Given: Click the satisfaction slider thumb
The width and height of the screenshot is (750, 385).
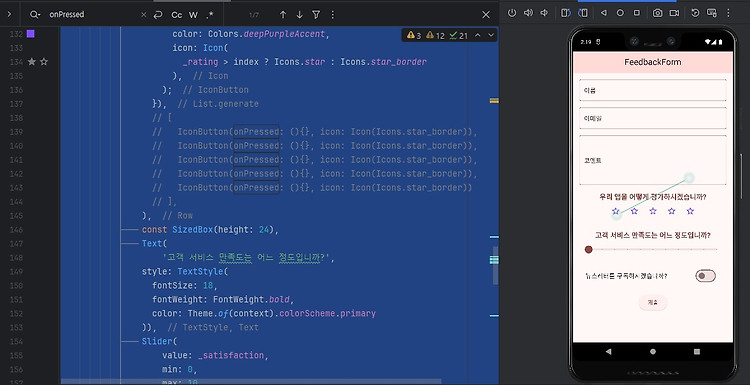Looking at the screenshot, I should 589,249.
